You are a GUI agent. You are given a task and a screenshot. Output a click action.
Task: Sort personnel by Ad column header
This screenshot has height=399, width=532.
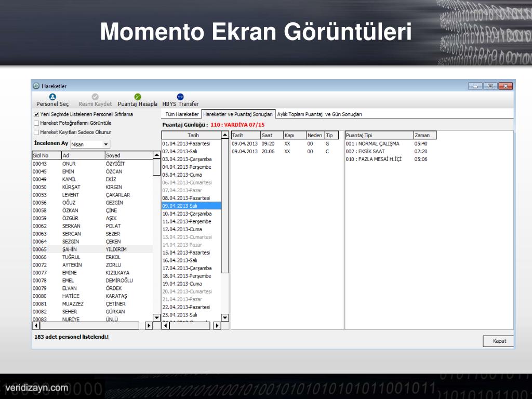(83, 155)
